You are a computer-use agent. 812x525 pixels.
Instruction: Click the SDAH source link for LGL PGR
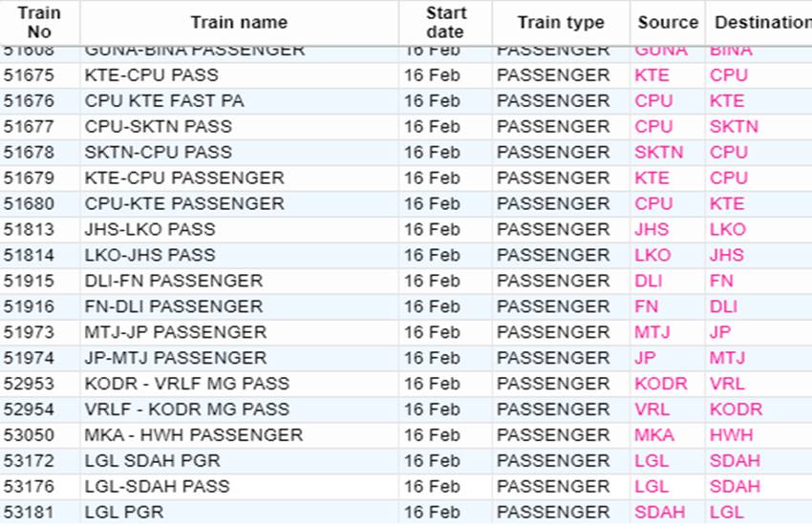[660, 513]
